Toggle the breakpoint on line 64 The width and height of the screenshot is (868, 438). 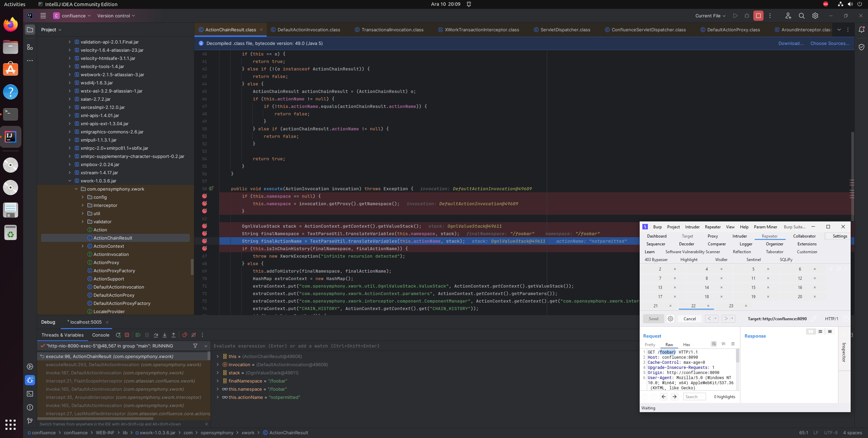point(204,233)
